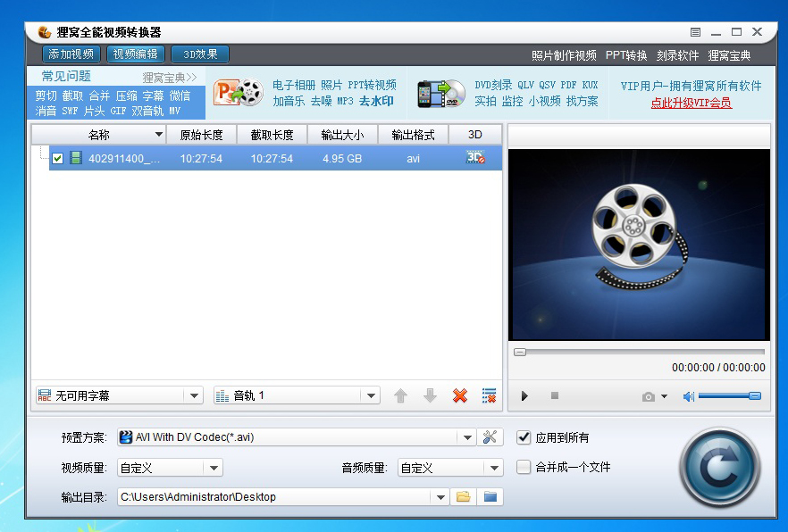The width and height of the screenshot is (788, 532).
Task: Enable 合并成一个文件 checkbox
Action: pyautogui.click(x=524, y=467)
